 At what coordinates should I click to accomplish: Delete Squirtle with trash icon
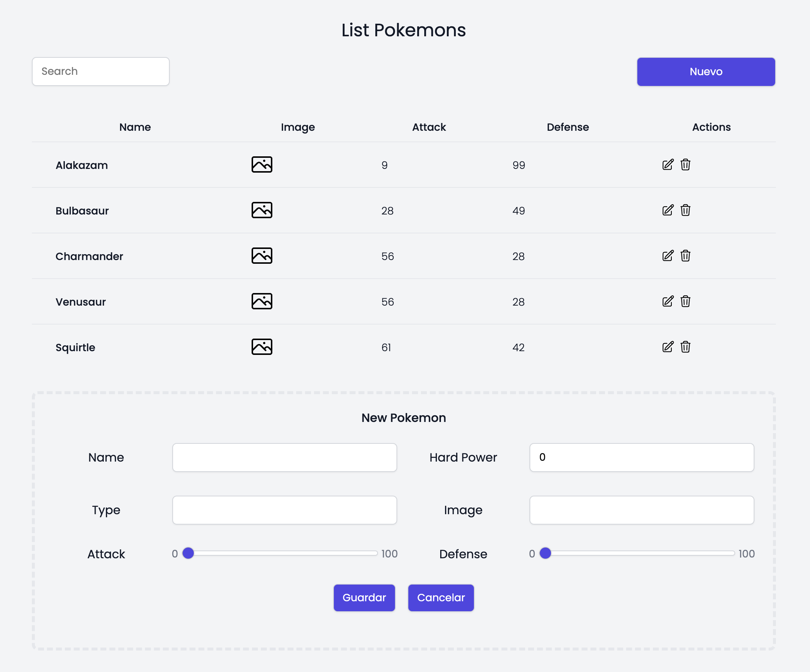685,347
